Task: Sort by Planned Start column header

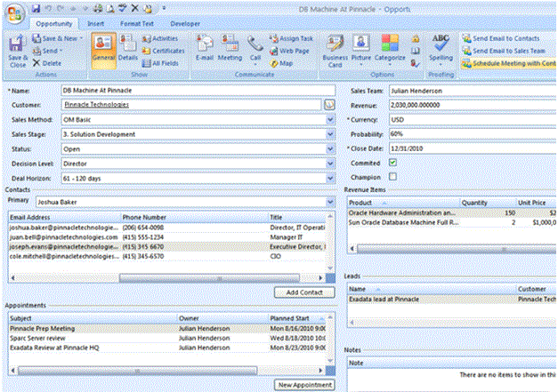Action: coord(297,318)
